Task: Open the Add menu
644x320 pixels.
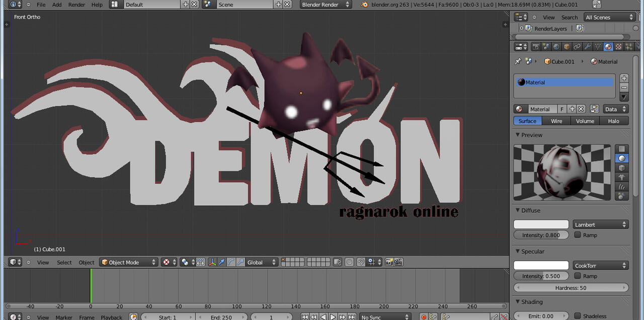Action: tap(57, 5)
